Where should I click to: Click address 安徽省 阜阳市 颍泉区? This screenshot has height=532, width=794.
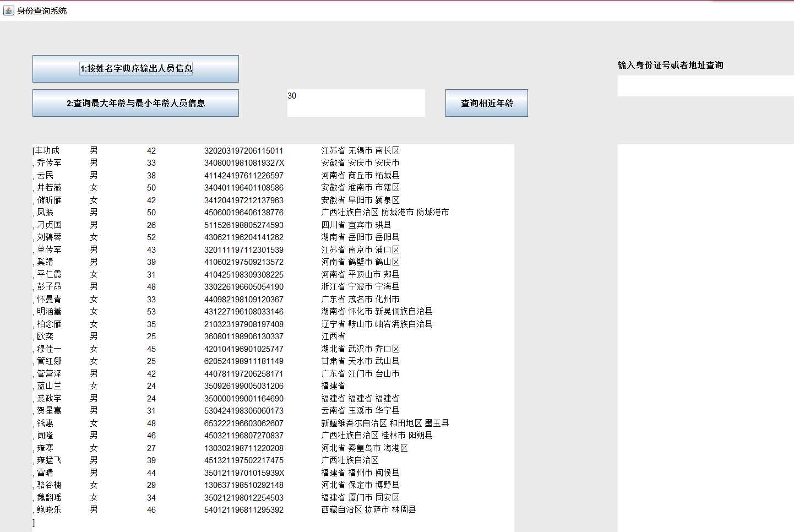point(360,200)
